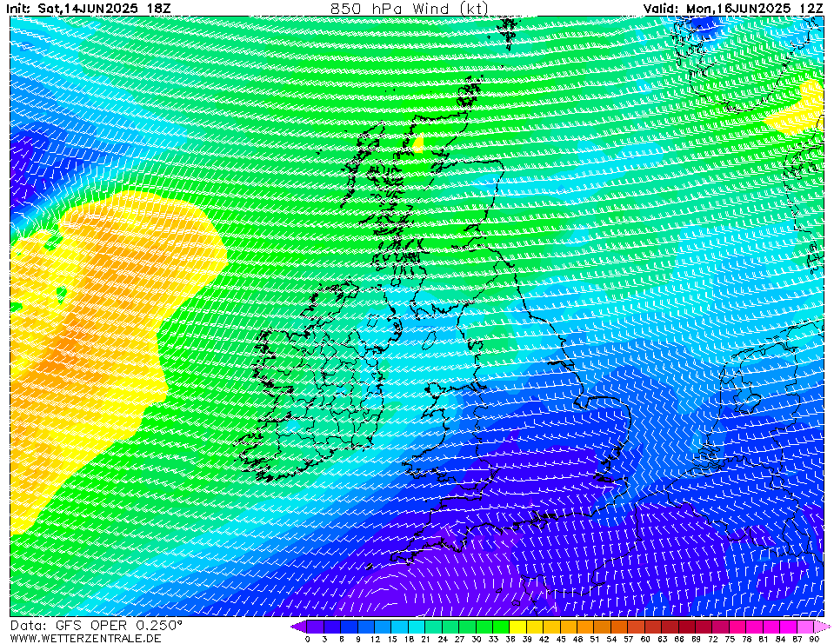This screenshot has height=644, width=834.
Task: Select the pink 87–90 kt legend swatch
Action: tap(804, 627)
